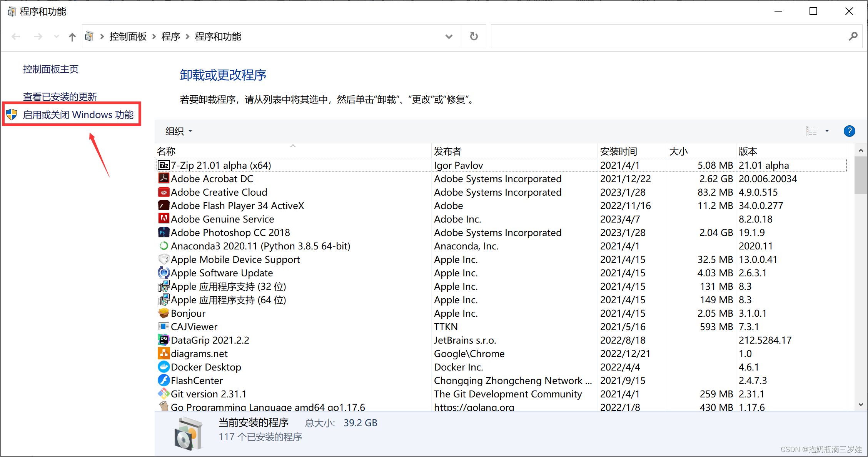This screenshot has width=868, height=457.
Task: Click install date 2021/12/22
Action: pyautogui.click(x=625, y=179)
